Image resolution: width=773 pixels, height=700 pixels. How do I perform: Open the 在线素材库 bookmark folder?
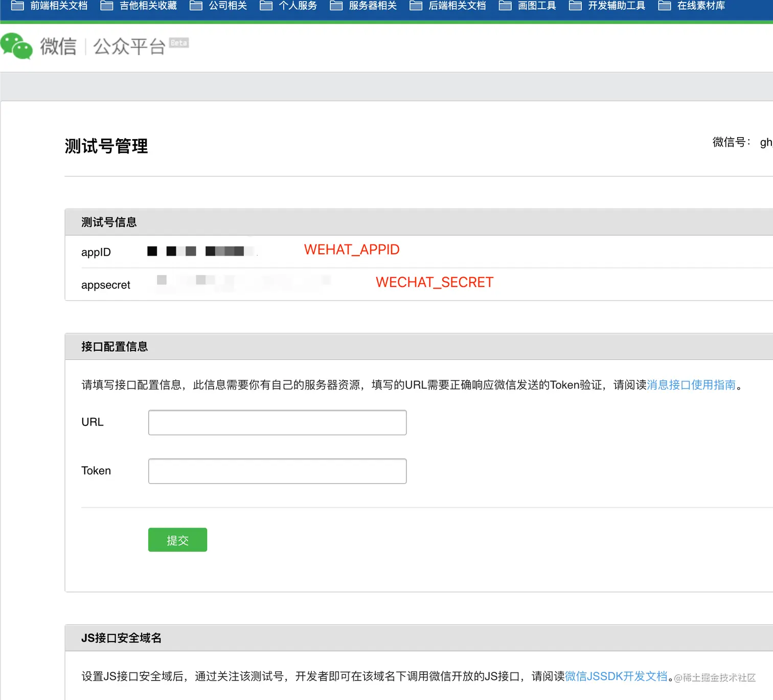pyautogui.click(x=692, y=6)
